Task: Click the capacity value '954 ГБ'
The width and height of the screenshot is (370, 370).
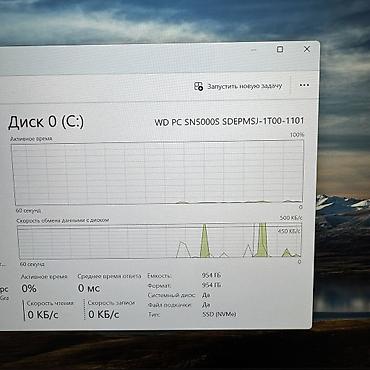Action: point(211,275)
